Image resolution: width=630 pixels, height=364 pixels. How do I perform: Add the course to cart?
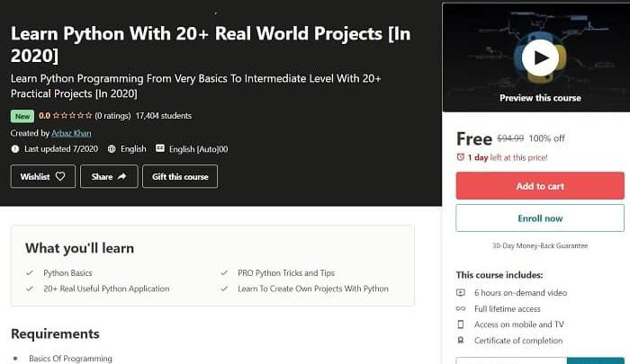pyautogui.click(x=540, y=186)
